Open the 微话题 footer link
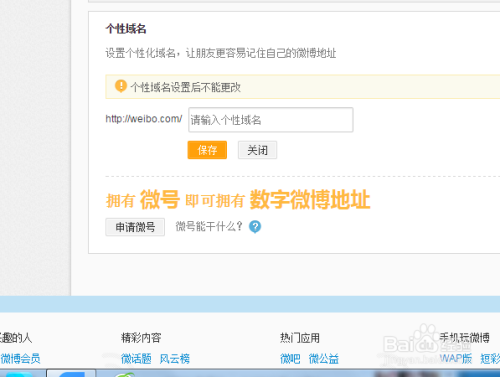This screenshot has height=377, width=500. (136, 359)
